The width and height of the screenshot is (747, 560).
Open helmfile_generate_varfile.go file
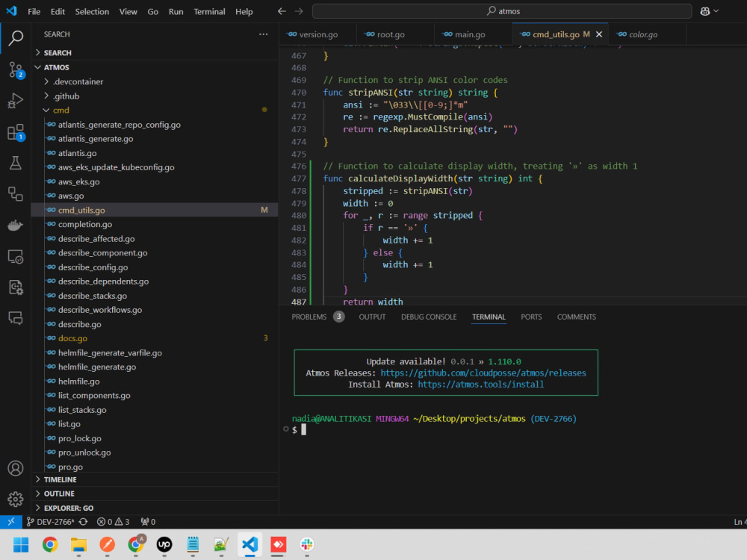click(110, 353)
